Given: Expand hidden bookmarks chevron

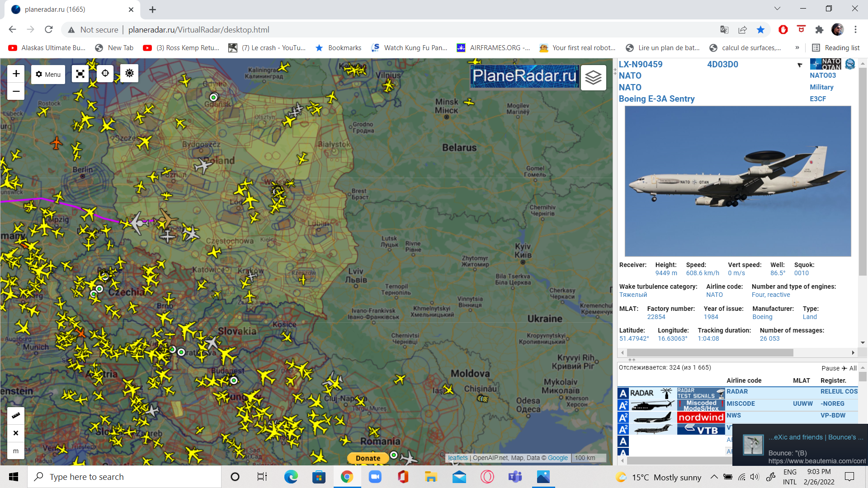Looking at the screenshot, I should pos(797,48).
